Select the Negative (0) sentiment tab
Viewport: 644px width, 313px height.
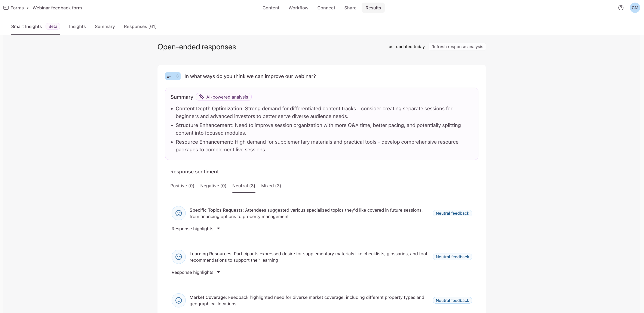(x=213, y=186)
